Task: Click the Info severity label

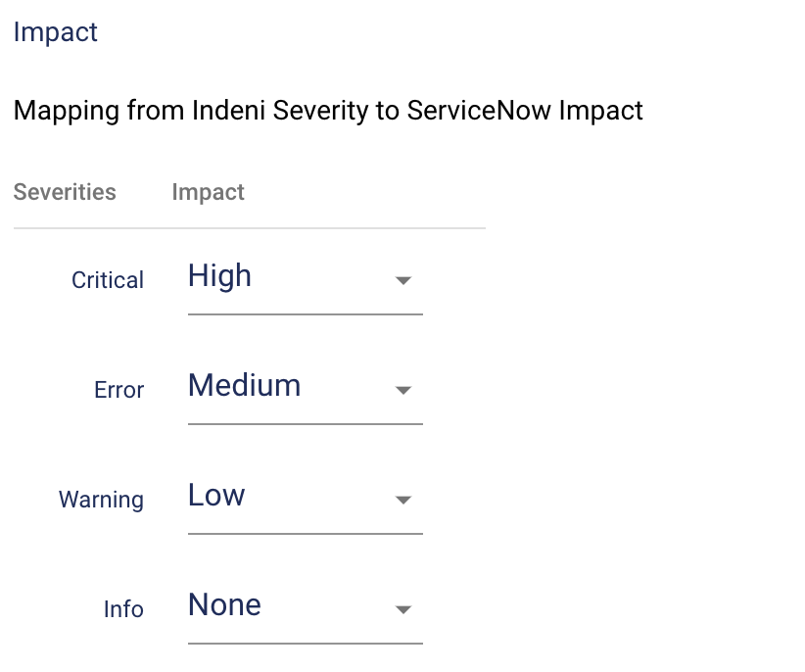Action: point(123,609)
